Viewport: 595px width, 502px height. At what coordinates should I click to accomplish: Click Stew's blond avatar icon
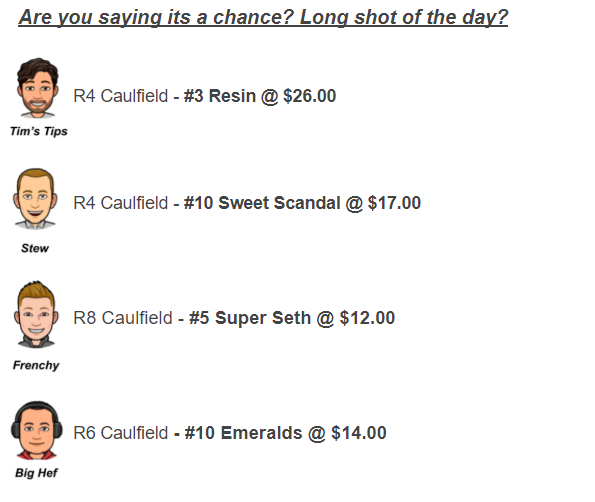(x=35, y=199)
